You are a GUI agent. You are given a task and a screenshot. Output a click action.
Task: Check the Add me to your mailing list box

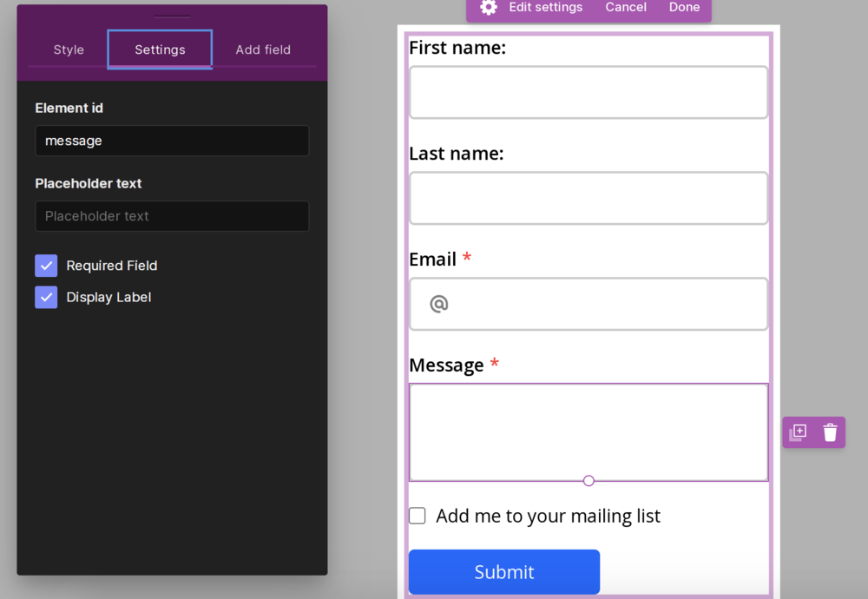418,516
